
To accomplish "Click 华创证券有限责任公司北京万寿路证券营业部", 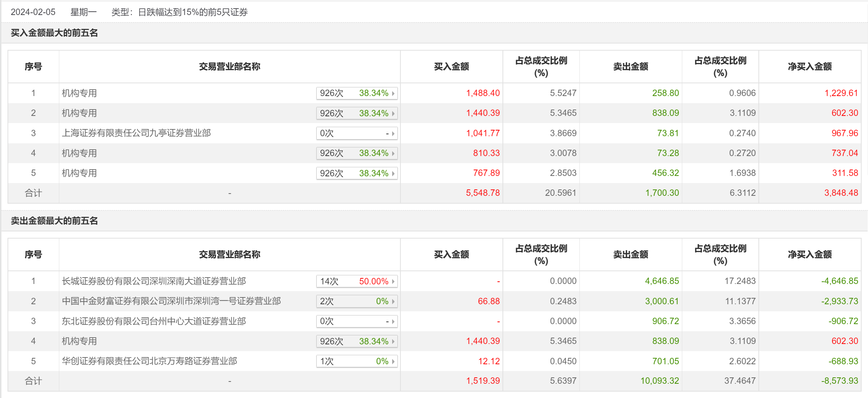I will 149,361.
